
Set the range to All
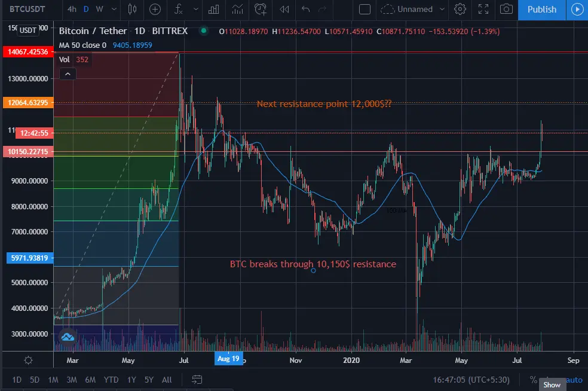(x=167, y=380)
